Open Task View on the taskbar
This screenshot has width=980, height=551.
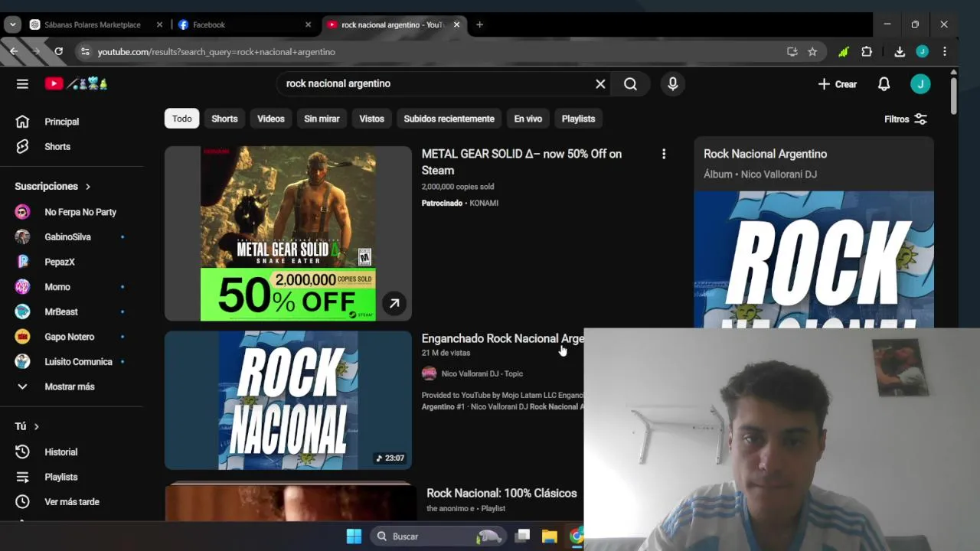pyautogui.click(x=522, y=536)
